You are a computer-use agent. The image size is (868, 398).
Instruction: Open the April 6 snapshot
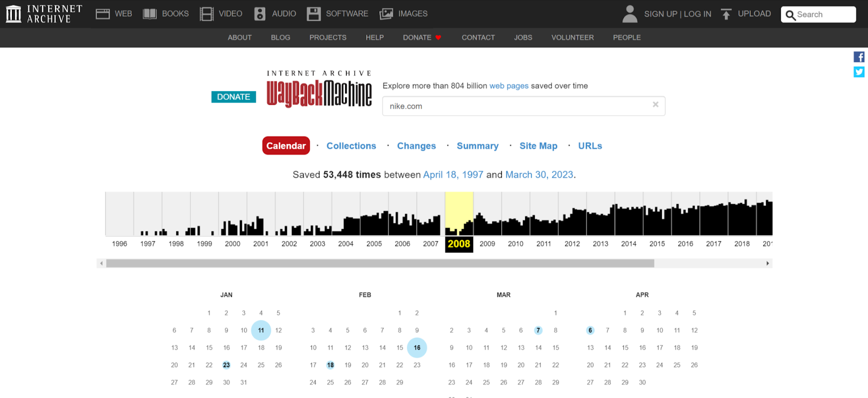coord(590,330)
